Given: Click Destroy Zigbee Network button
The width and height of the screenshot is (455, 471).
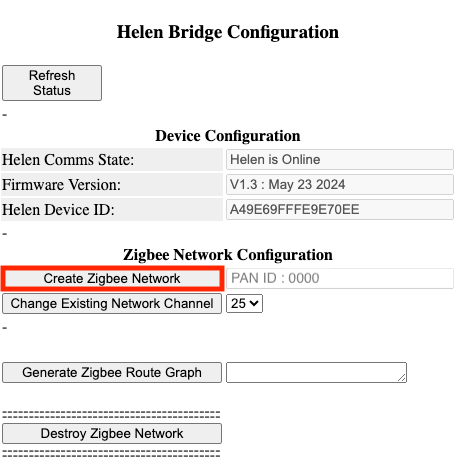Looking at the screenshot, I should tap(112, 434).
